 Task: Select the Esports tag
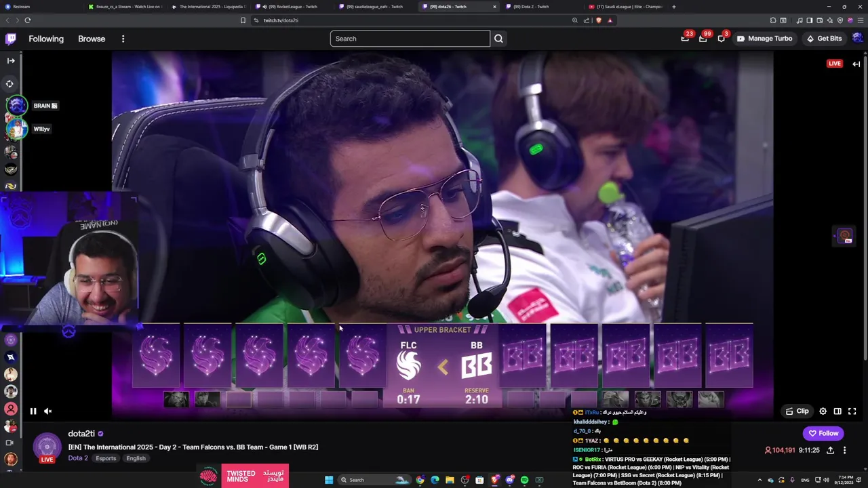click(x=106, y=458)
